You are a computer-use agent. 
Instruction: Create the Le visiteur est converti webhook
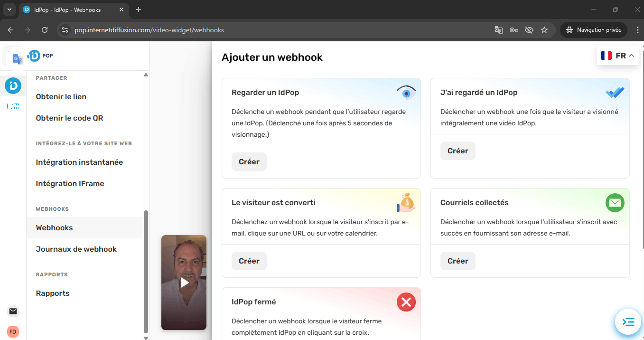(249, 261)
